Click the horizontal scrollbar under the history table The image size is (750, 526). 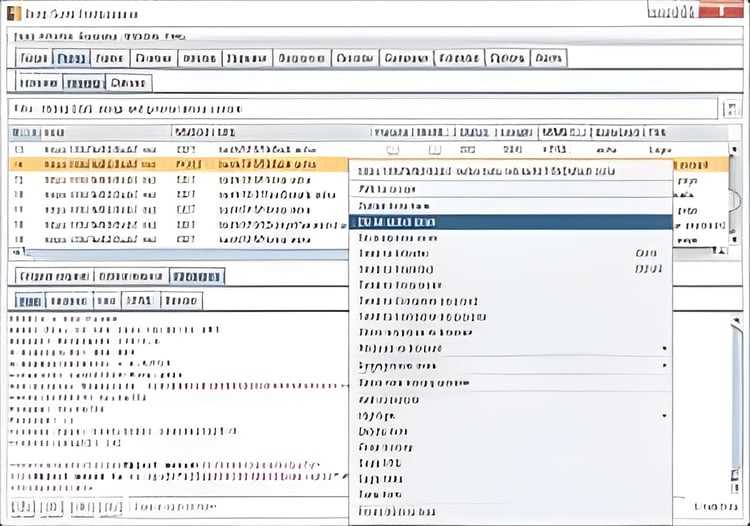pyautogui.click(x=187, y=252)
